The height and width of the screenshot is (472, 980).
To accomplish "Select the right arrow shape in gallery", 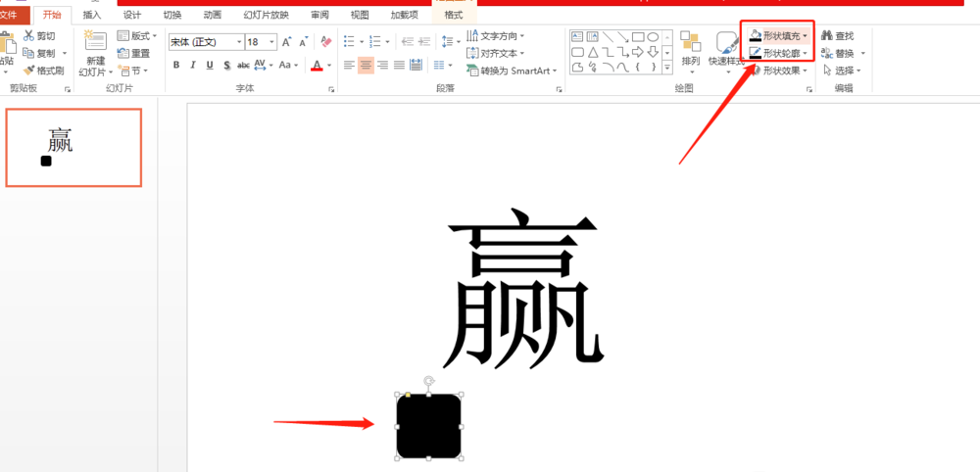I will tap(638, 52).
